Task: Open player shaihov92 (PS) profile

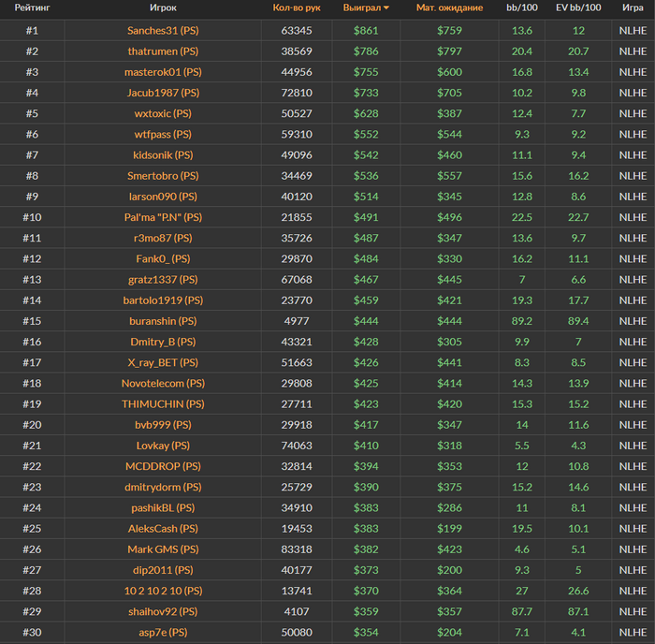Action: (x=163, y=612)
